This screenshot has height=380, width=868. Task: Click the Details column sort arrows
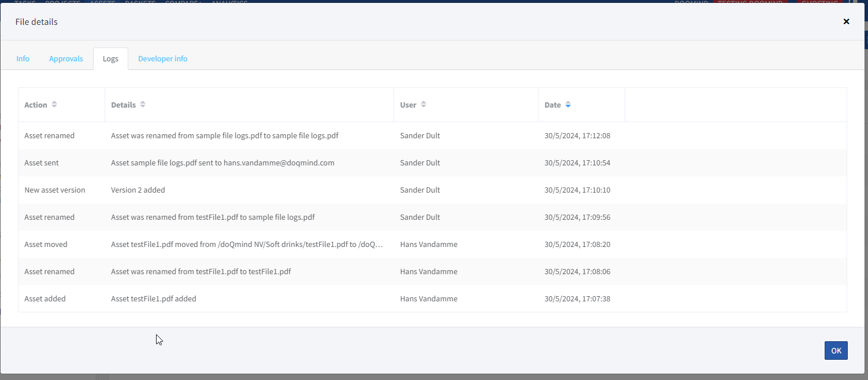[143, 105]
